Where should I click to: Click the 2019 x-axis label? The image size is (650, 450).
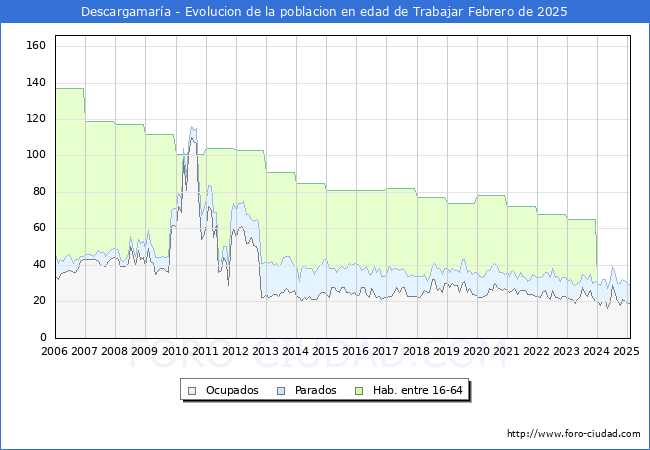446,351
